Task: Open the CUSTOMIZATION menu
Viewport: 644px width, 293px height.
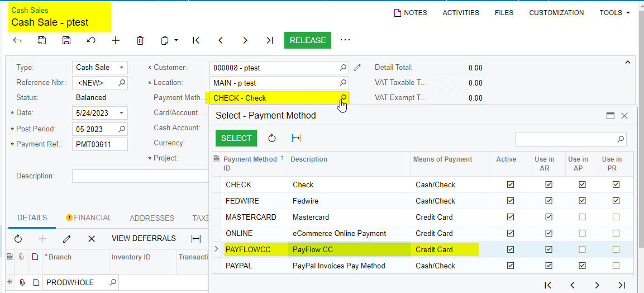Action: pos(556,13)
